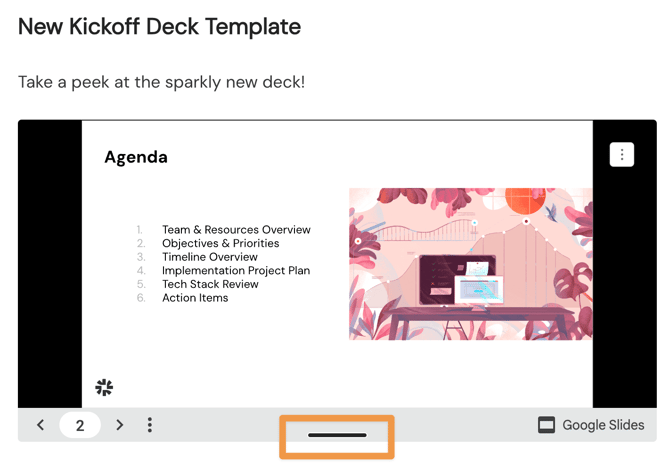Viewport: 670px width, 471px height.
Task: Click the slide number field showing 2
Action: click(x=80, y=425)
